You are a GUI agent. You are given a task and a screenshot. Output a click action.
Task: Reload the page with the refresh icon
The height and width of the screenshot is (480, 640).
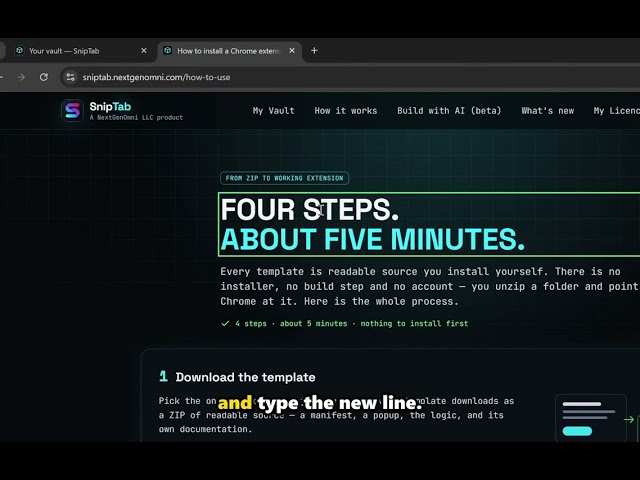(44, 77)
